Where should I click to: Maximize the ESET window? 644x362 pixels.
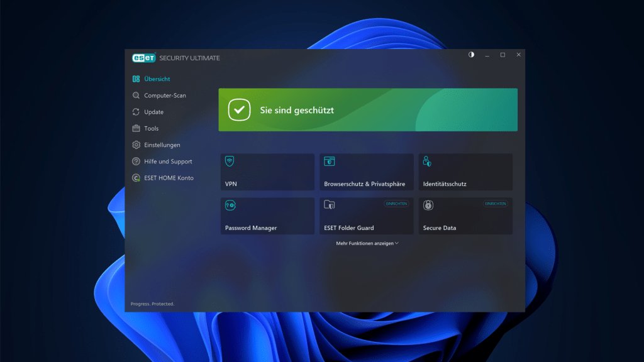[x=502, y=55]
